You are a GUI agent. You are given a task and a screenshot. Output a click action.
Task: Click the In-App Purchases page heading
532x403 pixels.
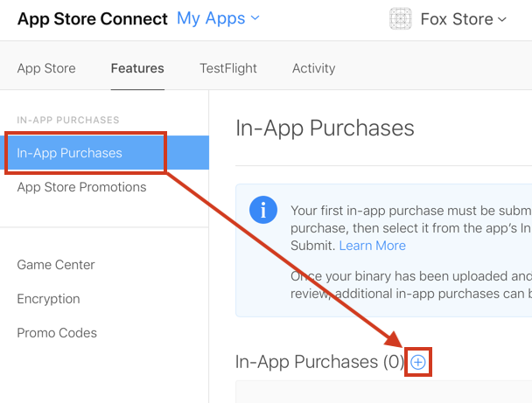coord(325,129)
